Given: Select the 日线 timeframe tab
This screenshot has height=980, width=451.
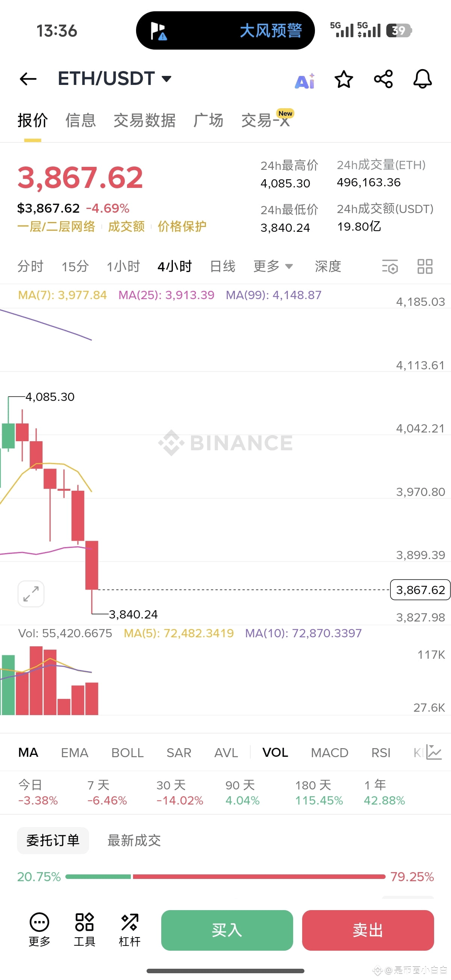Looking at the screenshot, I should (x=222, y=266).
